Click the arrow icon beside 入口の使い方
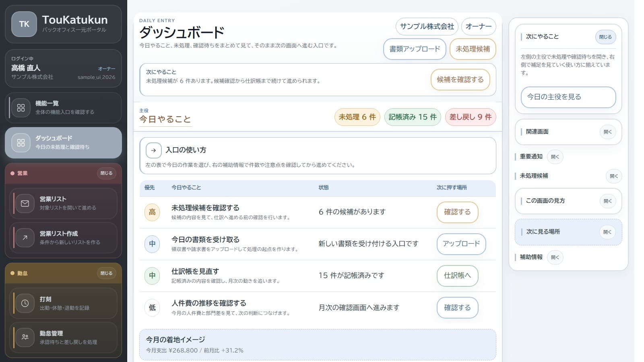Image resolution: width=644 pixels, height=362 pixels. pos(153,150)
